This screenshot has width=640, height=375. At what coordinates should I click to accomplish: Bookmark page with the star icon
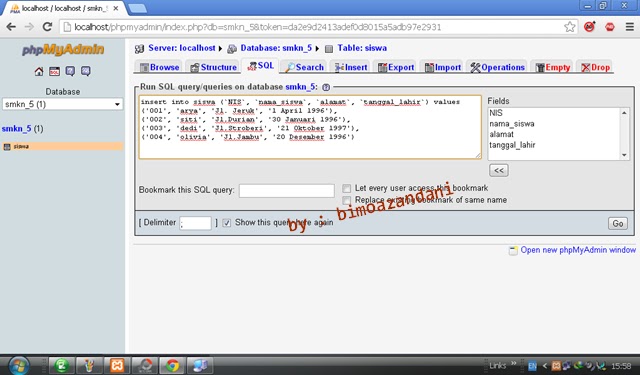(x=570, y=27)
